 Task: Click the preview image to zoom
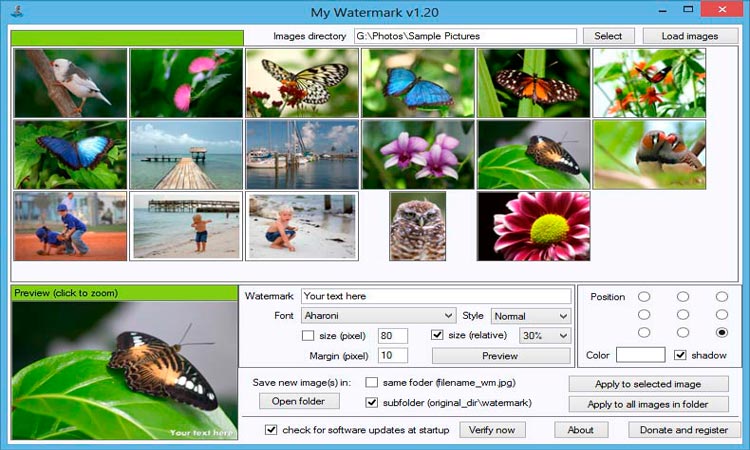click(x=125, y=370)
